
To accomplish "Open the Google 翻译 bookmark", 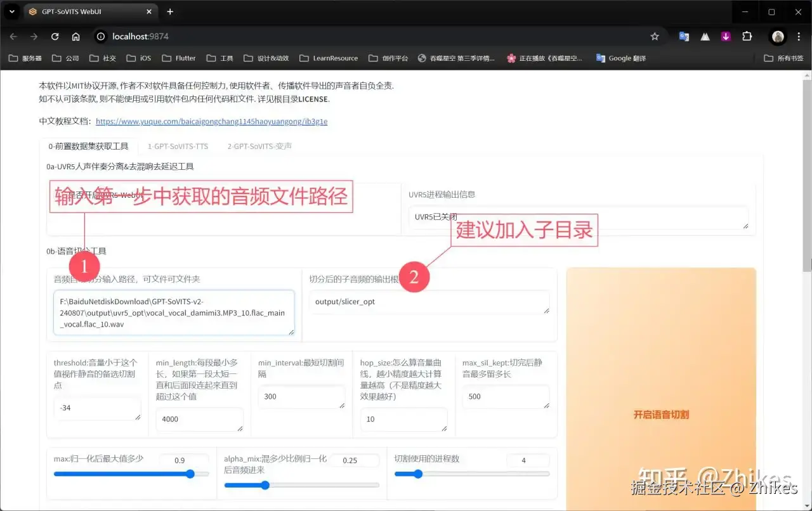I will pyautogui.click(x=621, y=58).
